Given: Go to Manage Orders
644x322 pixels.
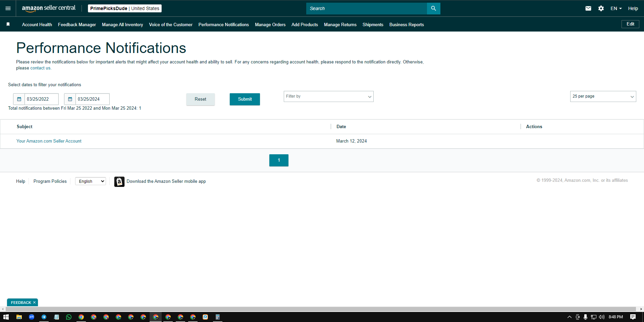Looking at the screenshot, I should pyautogui.click(x=270, y=24).
